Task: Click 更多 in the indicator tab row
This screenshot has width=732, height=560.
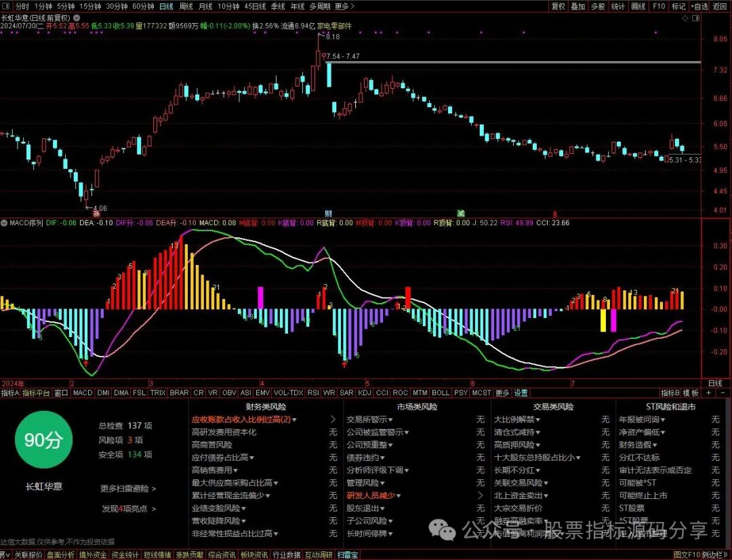Action: 502,393
